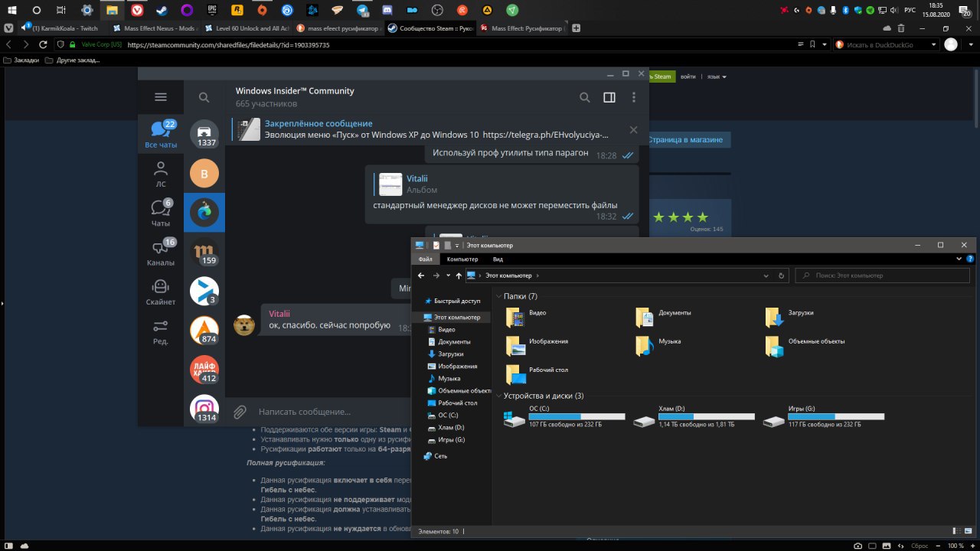
Task: Search within Windows Insider Community chat
Action: [x=584, y=97]
